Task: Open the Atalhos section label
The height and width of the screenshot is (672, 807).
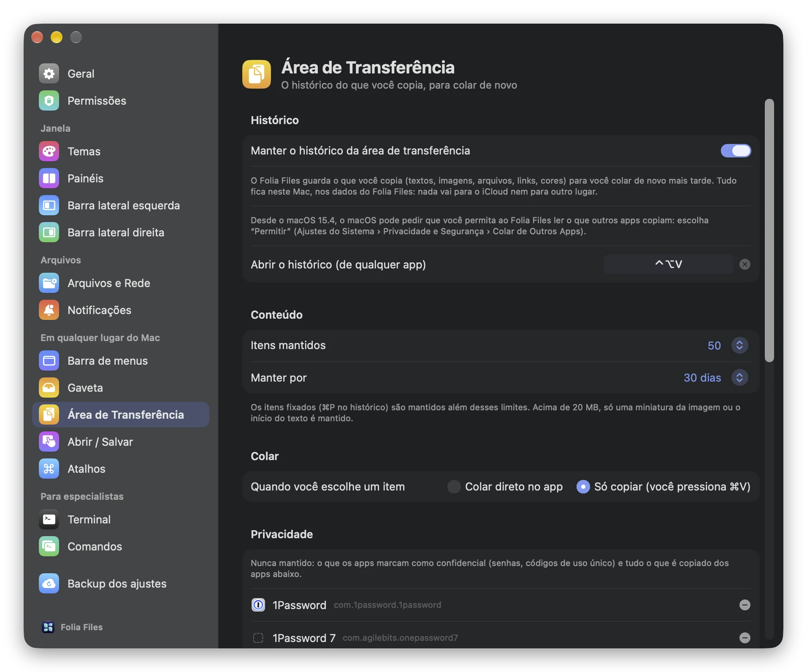Action: pyautogui.click(x=87, y=469)
